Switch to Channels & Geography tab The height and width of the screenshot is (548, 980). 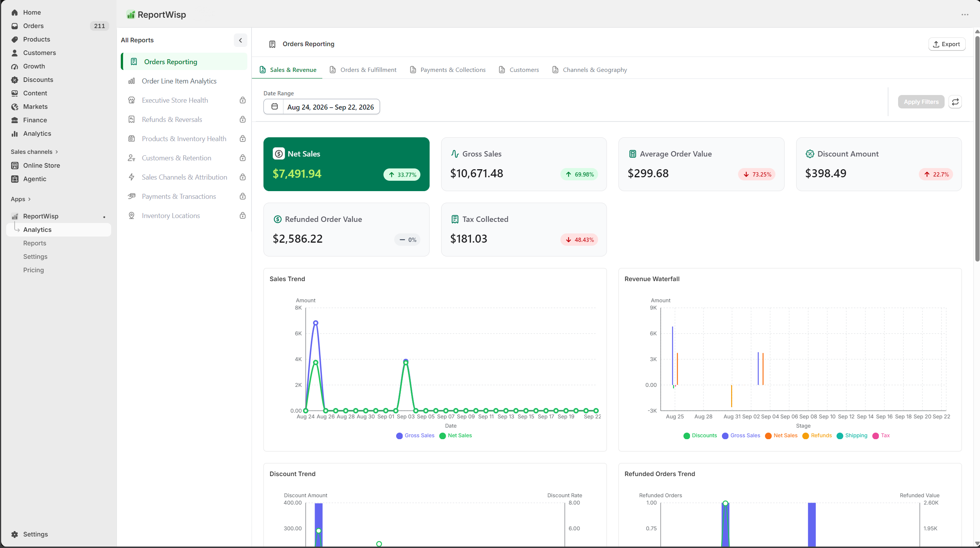click(x=590, y=70)
